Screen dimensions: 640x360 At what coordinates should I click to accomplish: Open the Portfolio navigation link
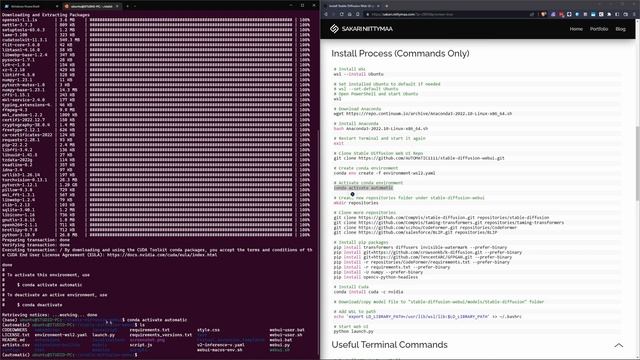599,29
